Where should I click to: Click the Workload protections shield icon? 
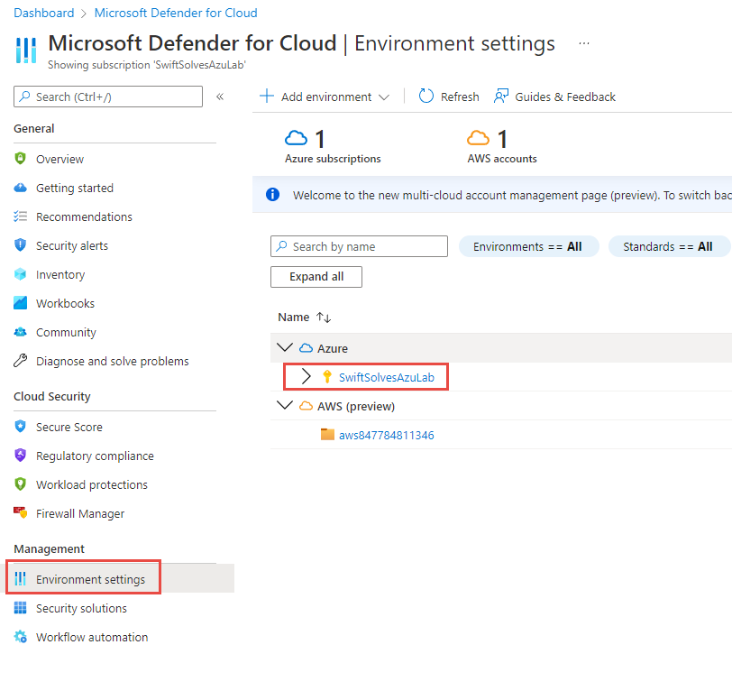click(x=20, y=484)
